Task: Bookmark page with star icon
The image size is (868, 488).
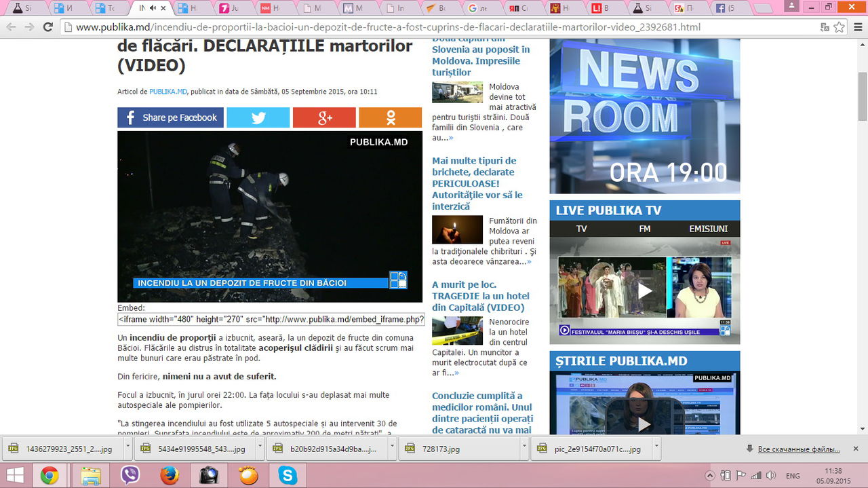Action: 840,27
